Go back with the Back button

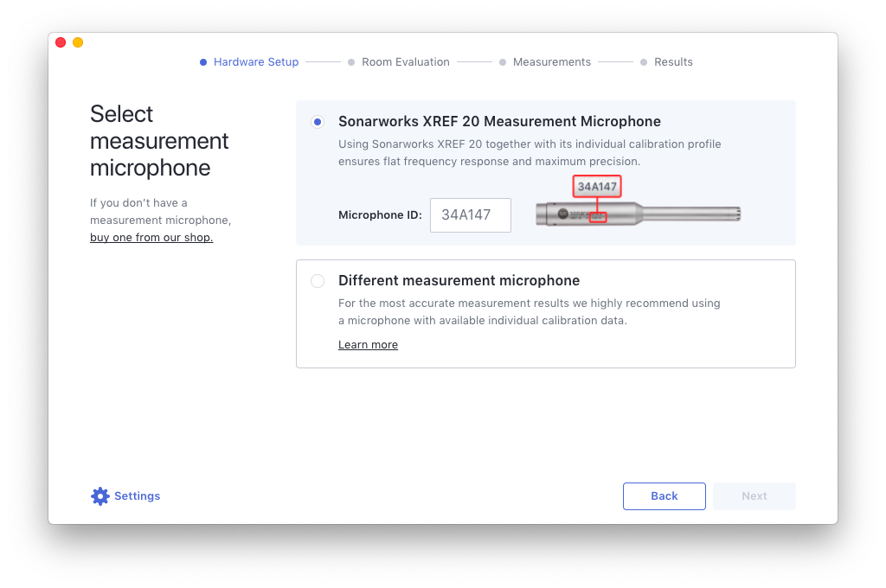click(664, 496)
